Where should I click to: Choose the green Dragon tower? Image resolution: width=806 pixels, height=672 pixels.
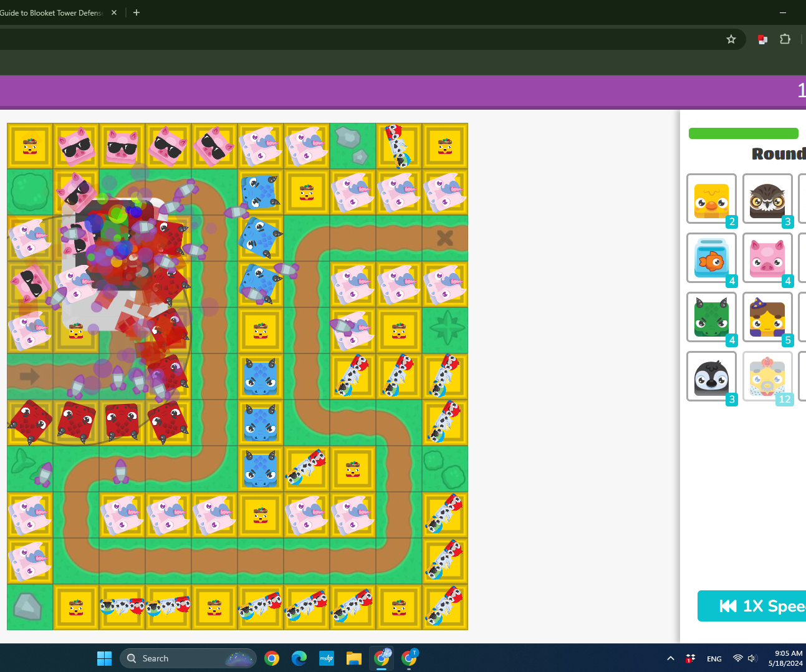pos(711,317)
